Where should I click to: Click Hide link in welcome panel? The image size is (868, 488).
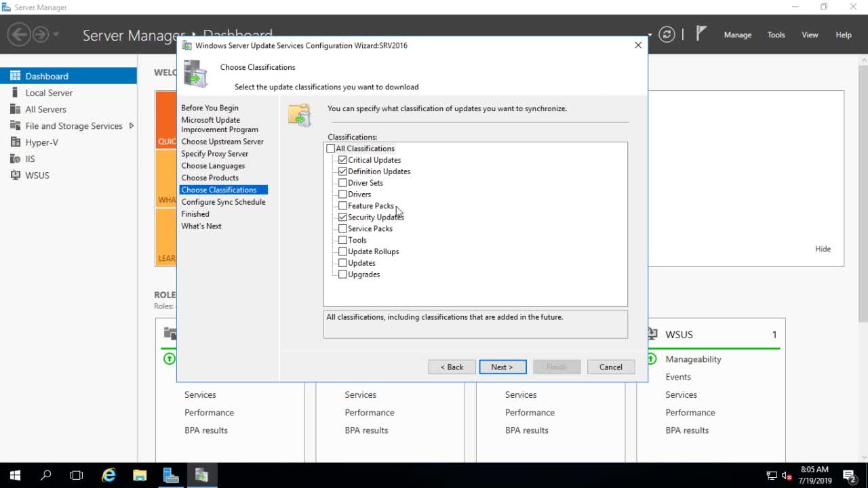823,249
